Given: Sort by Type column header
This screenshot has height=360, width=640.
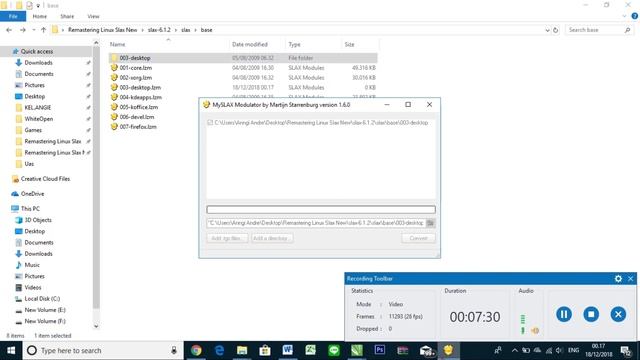Looking at the screenshot, I should [294, 44].
